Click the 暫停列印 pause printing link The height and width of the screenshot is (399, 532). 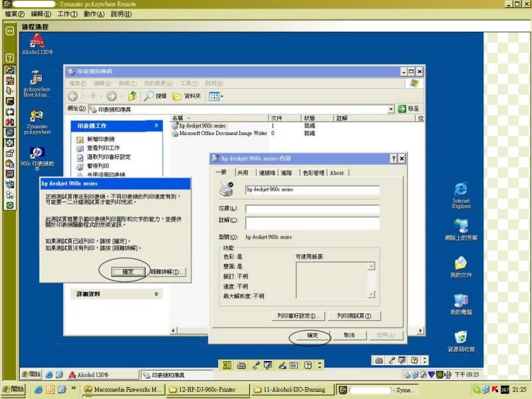click(x=98, y=166)
